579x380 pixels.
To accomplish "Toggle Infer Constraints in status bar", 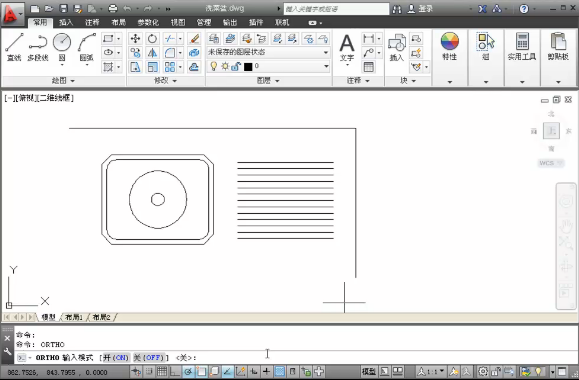I will [x=136, y=372].
